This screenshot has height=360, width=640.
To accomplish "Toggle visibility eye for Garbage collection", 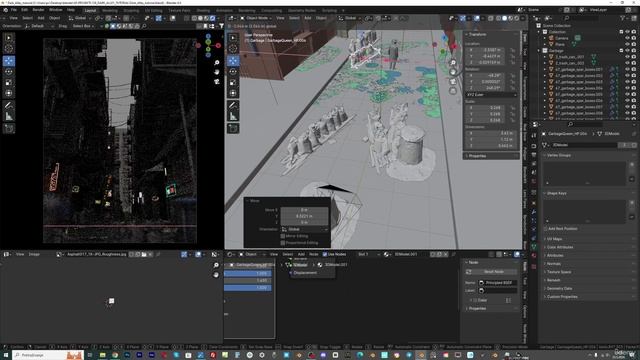I will point(627,51).
